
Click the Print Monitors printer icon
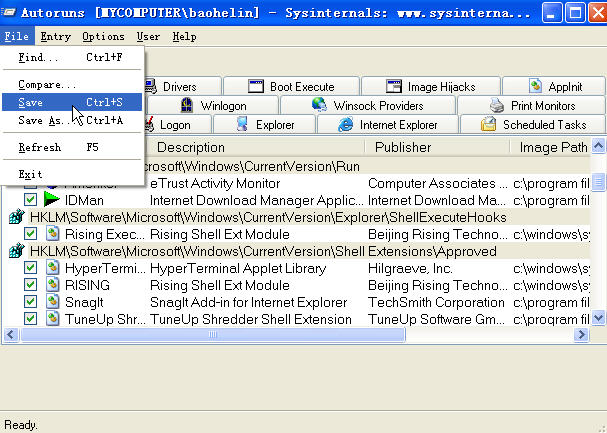[x=497, y=105]
